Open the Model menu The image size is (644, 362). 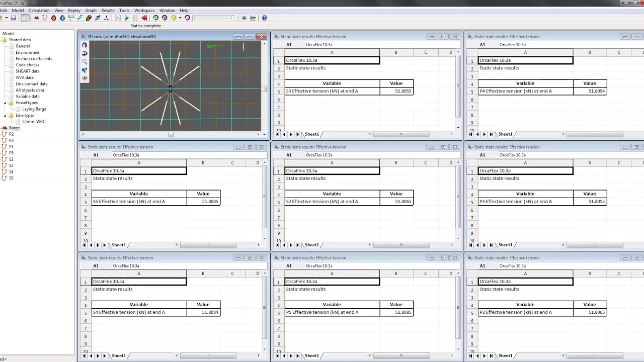coord(18,10)
